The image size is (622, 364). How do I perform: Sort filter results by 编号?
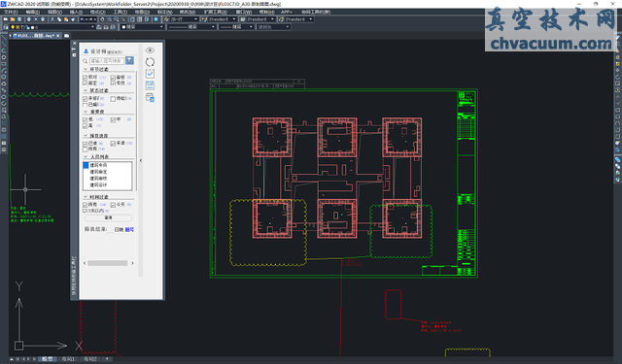[x=129, y=230]
